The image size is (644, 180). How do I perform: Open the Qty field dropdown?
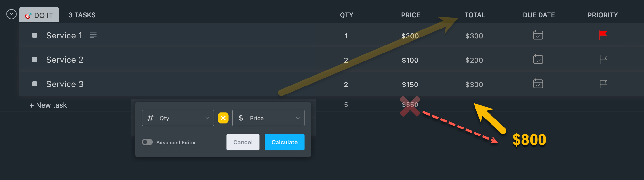178,118
